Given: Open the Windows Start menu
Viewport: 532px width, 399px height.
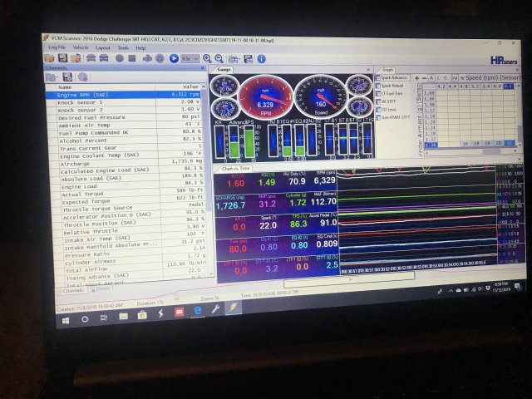Looking at the screenshot, I should [66, 320].
